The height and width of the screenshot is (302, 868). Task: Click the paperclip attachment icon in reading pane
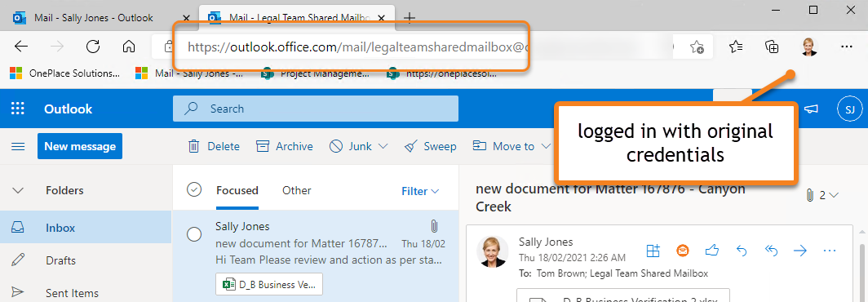coord(810,195)
